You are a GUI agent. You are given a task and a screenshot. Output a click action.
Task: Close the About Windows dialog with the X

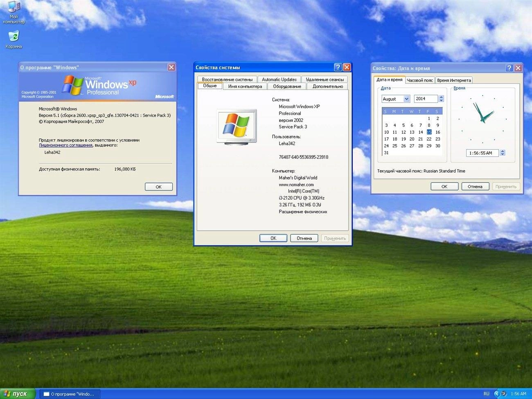pyautogui.click(x=171, y=67)
